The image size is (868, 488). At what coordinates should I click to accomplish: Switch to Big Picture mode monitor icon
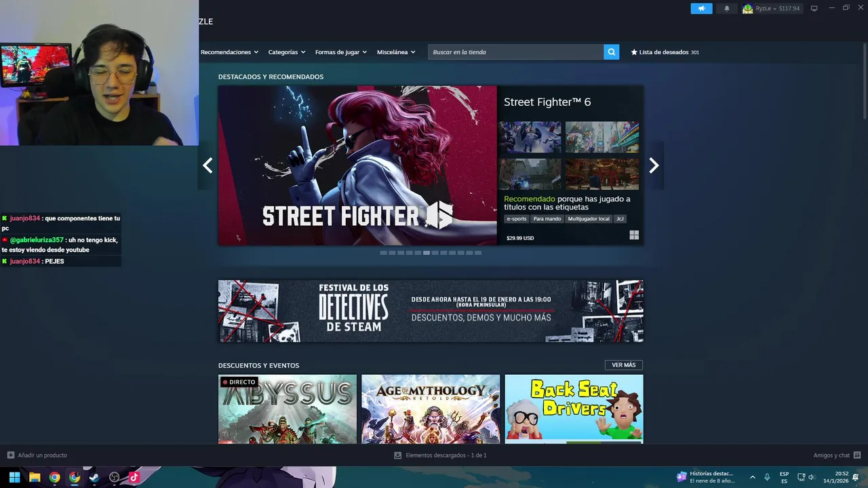pyautogui.click(x=814, y=8)
